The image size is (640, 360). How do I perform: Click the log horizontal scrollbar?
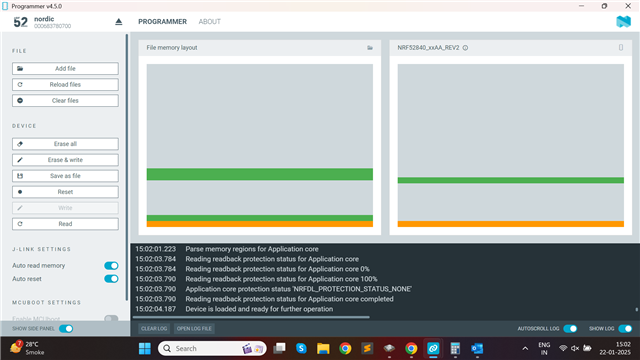tap(251, 317)
